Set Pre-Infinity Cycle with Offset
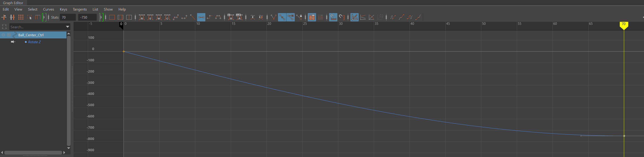The width and height of the screenshot is (644, 157). tap(401, 17)
